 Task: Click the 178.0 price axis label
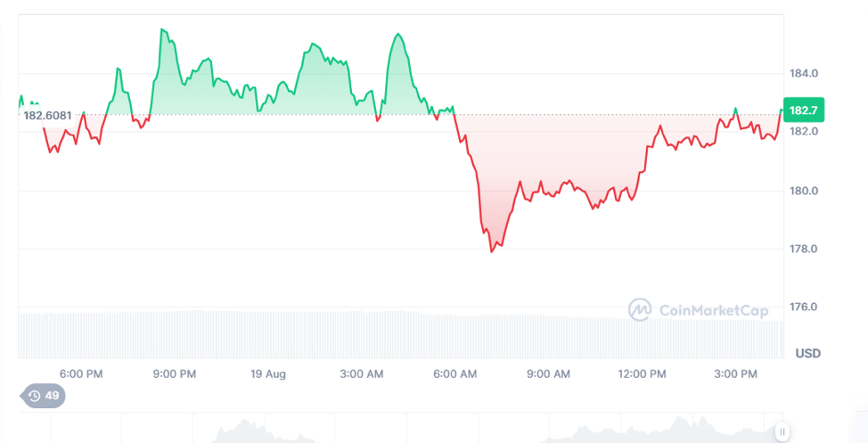(x=803, y=249)
